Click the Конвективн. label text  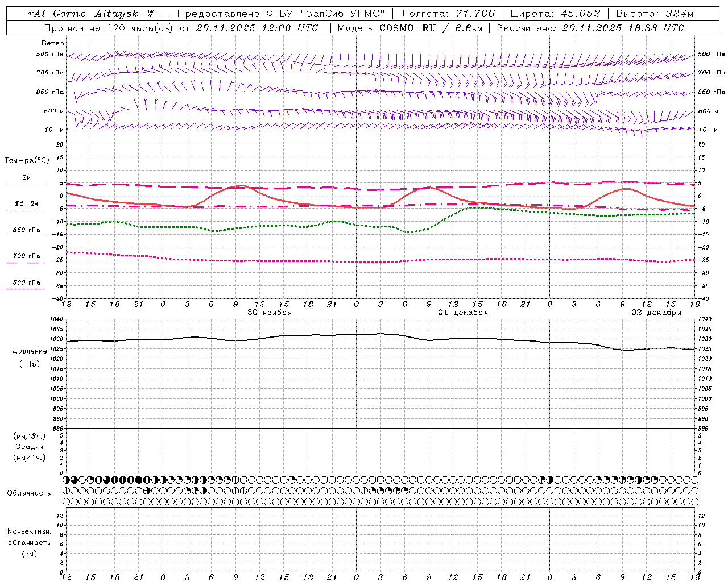tap(29, 531)
